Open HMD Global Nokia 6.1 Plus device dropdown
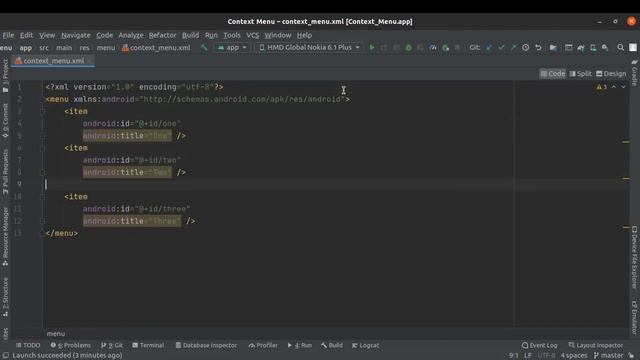 pos(309,48)
